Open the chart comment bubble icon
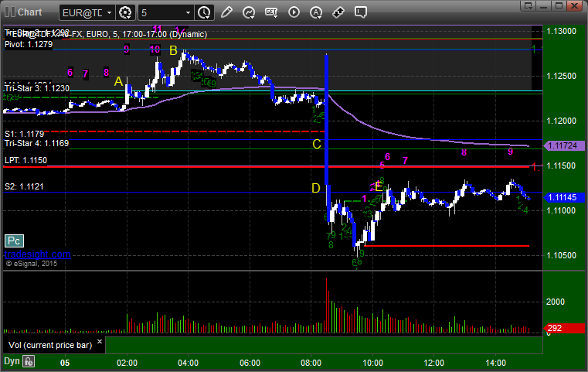 click(x=360, y=12)
